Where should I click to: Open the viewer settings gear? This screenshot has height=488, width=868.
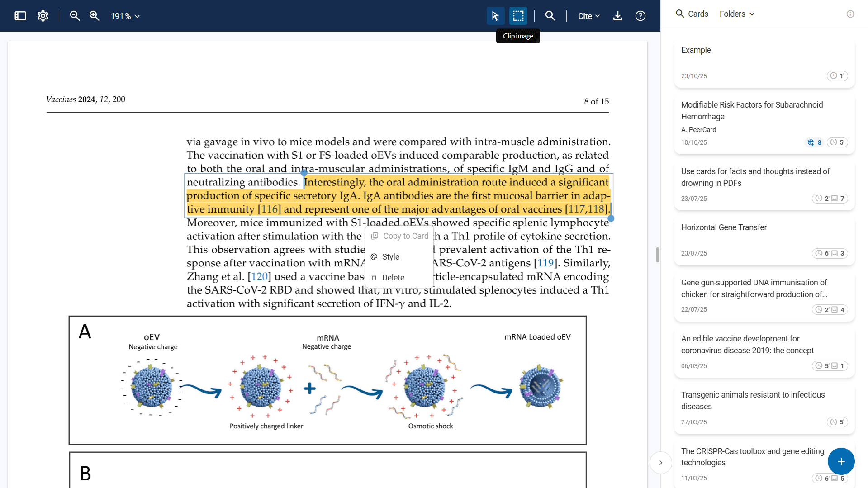click(43, 16)
